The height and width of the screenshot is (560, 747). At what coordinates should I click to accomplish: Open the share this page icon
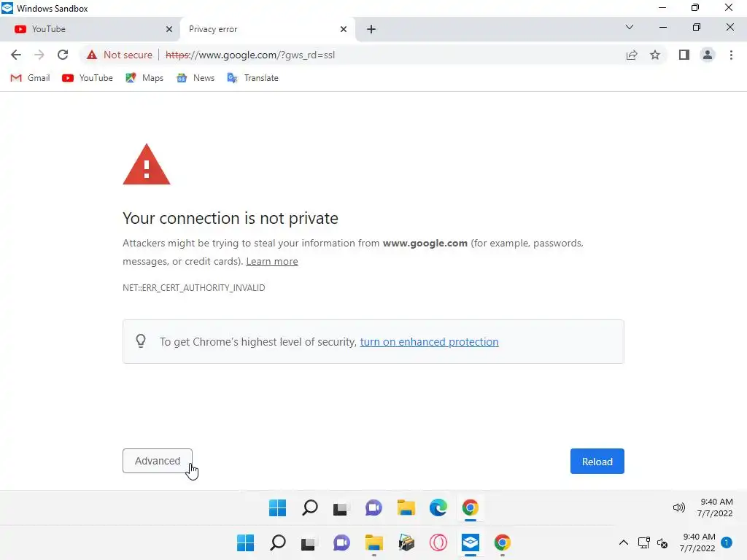632,55
